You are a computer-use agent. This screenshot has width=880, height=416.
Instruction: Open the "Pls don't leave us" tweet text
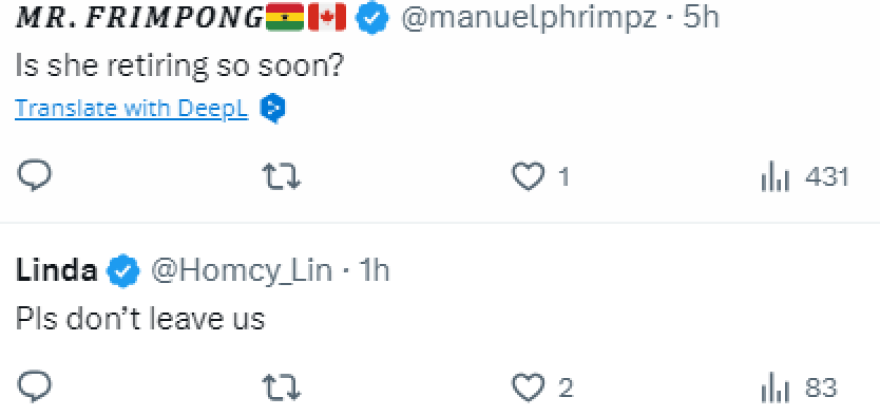coord(140,318)
